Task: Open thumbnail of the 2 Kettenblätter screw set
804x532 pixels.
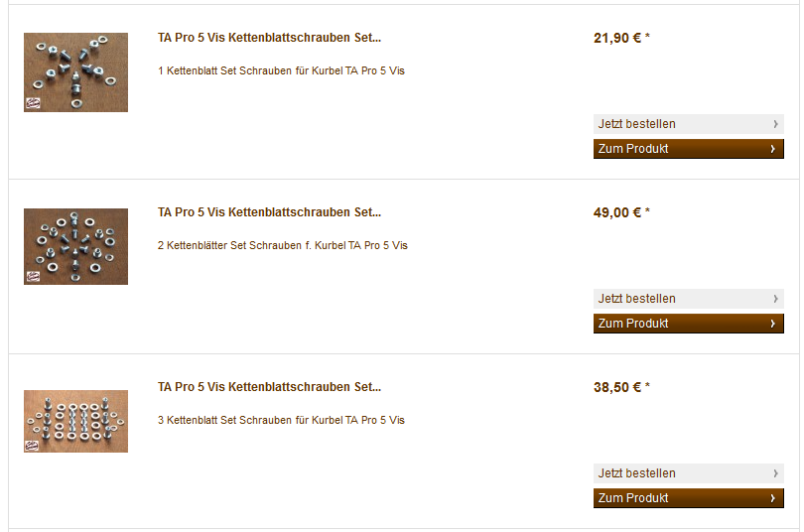Action: (x=75, y=246)
